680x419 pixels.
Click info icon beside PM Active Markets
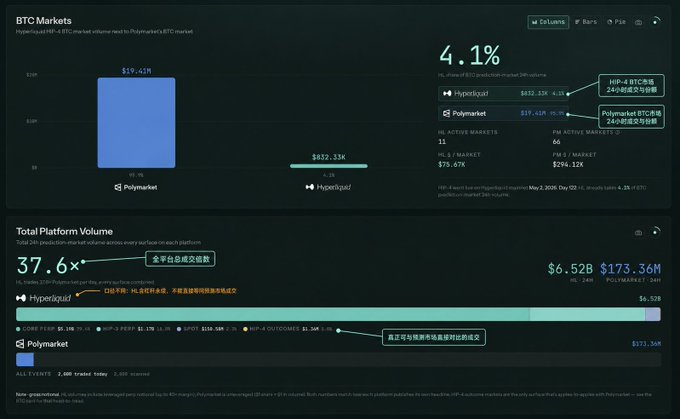(618, 132)
